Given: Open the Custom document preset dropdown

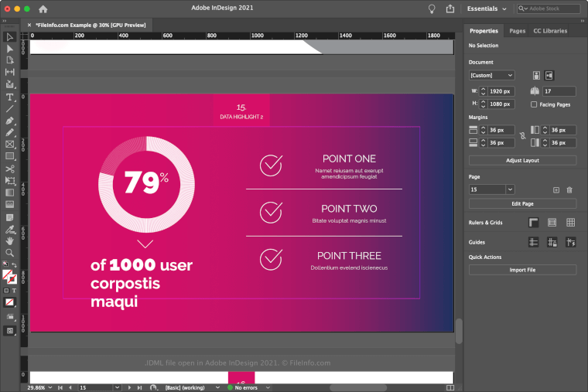Looking at the screenshot, I should (x=491, y=75).
